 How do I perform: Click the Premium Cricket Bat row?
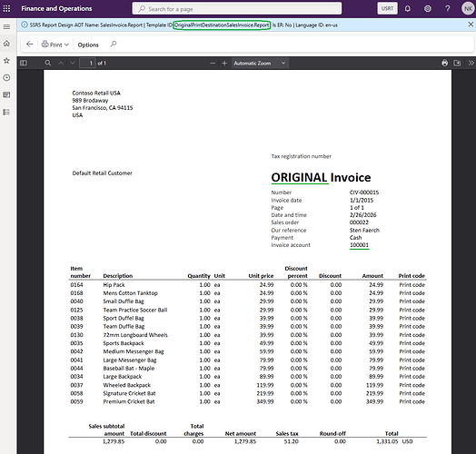point(248,402)
